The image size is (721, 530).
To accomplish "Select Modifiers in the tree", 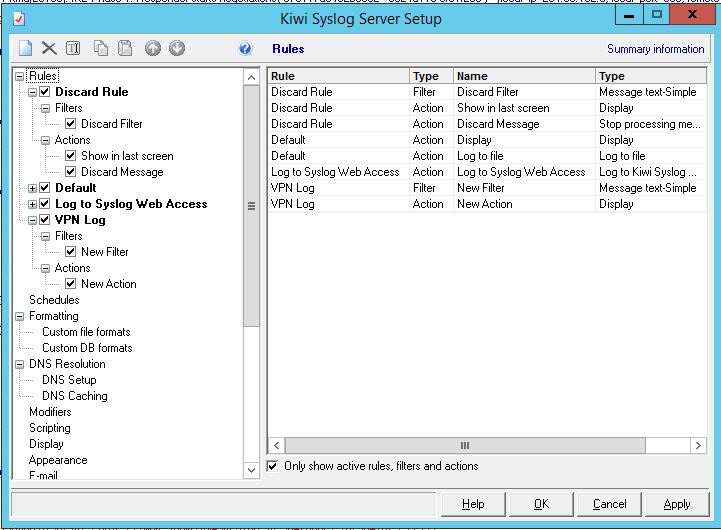I will pyautogui.click(x=50, y=412).
